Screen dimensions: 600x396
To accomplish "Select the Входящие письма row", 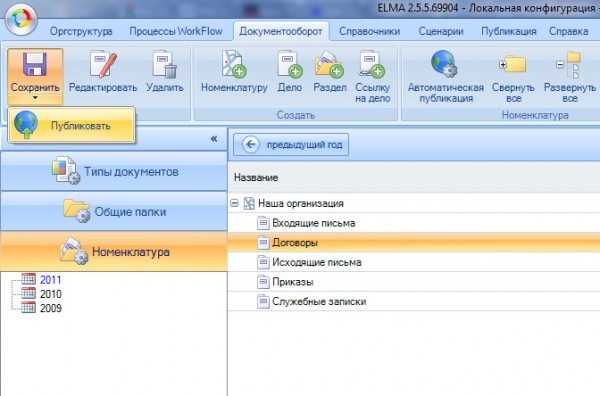I will point(414,223).
